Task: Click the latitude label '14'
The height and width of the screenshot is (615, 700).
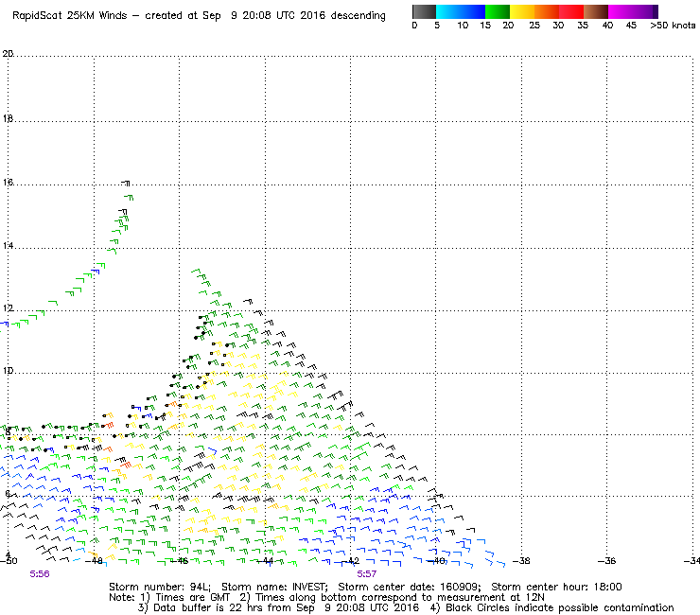Action: (8, 246)
